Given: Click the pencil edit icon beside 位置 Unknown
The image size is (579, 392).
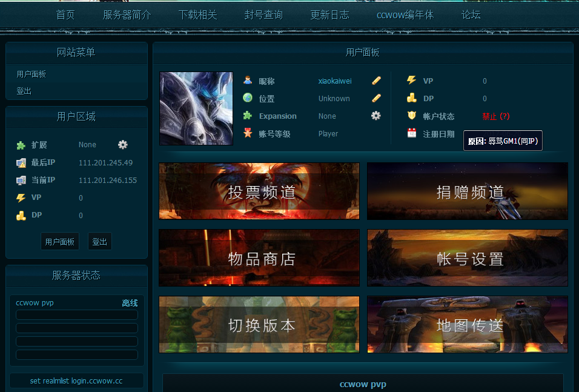Looking at the screenshot, I should click(376, 98).
